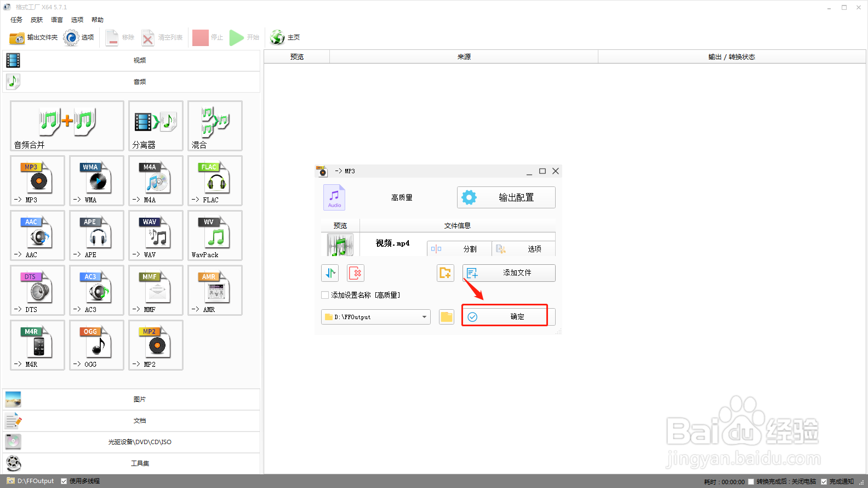Select the WavPack format icon
Viewport: 868px width, 488px height.
[215, 236]
